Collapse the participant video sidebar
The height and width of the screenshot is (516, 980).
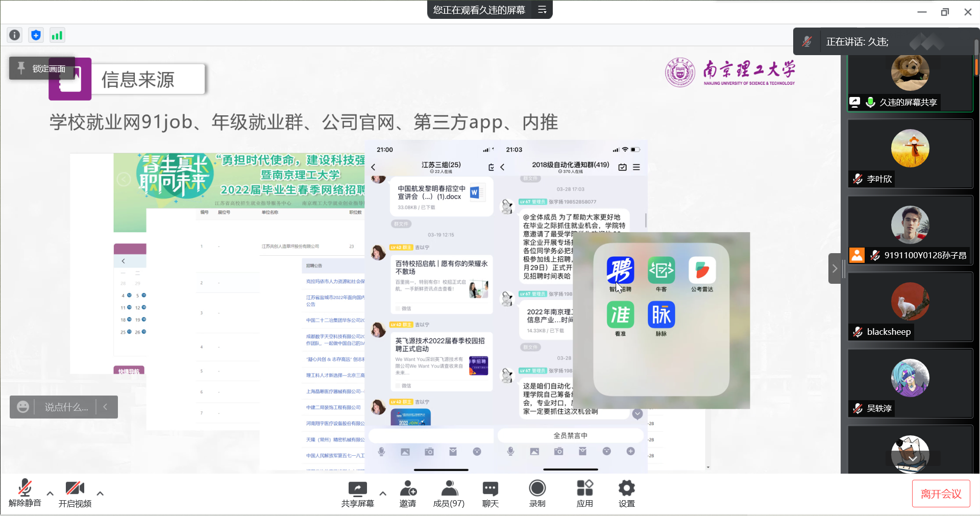835,268
